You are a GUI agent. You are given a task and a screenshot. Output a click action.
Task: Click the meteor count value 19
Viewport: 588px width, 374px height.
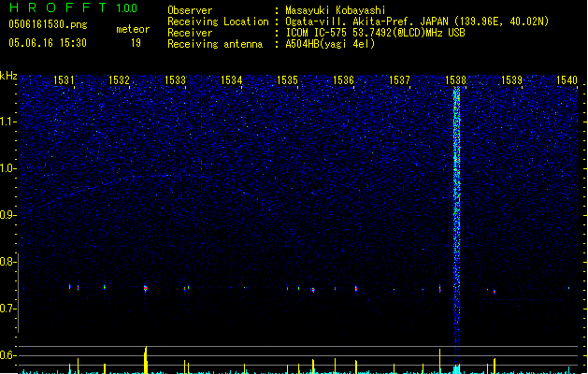pyautogui.click(x=136, y=43)
